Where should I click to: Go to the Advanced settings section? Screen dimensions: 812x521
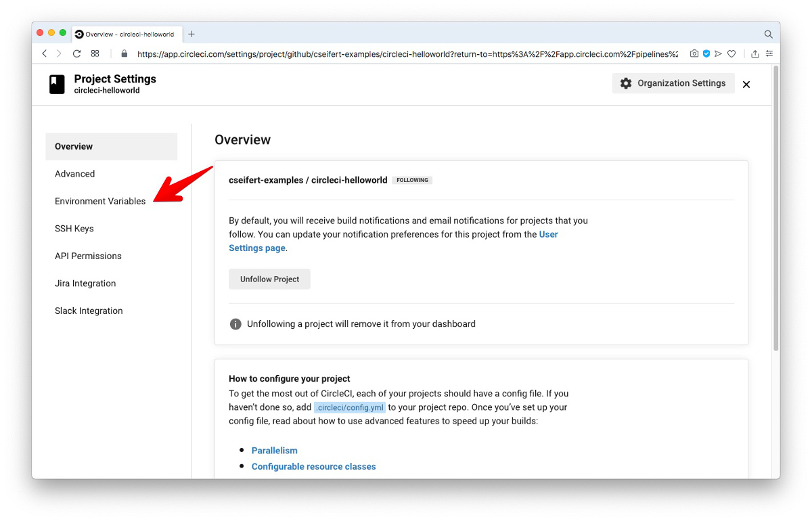tap(75, 174)
